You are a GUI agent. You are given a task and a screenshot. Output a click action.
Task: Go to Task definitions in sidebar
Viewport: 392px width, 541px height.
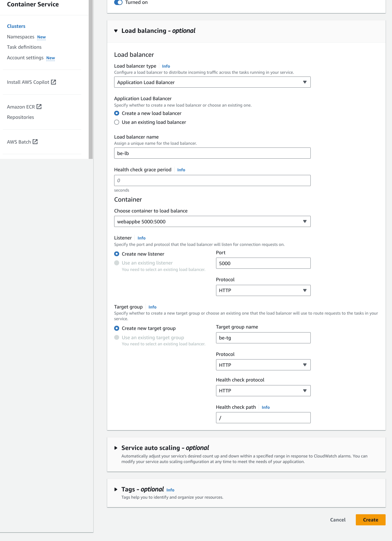coord(24,47)
